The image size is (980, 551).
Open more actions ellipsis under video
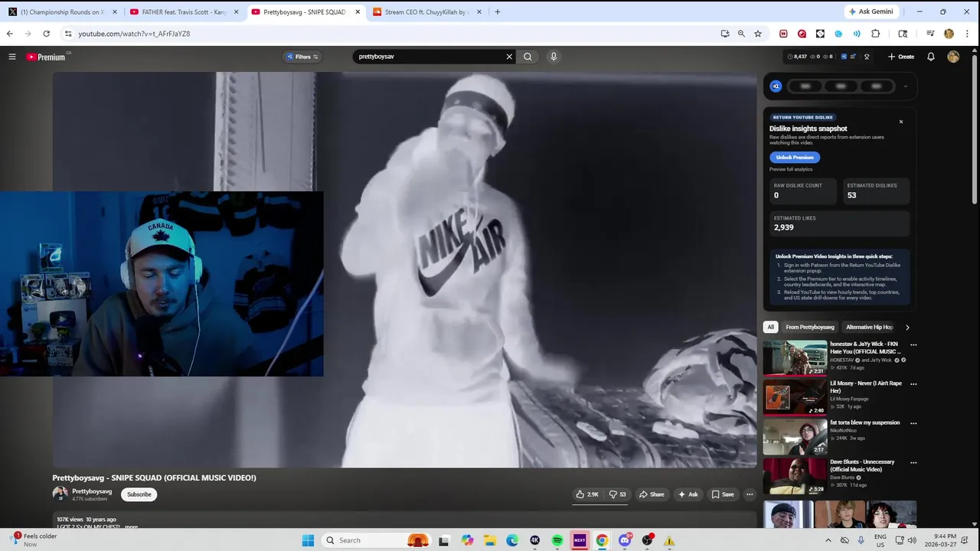[x=750, y=494]
